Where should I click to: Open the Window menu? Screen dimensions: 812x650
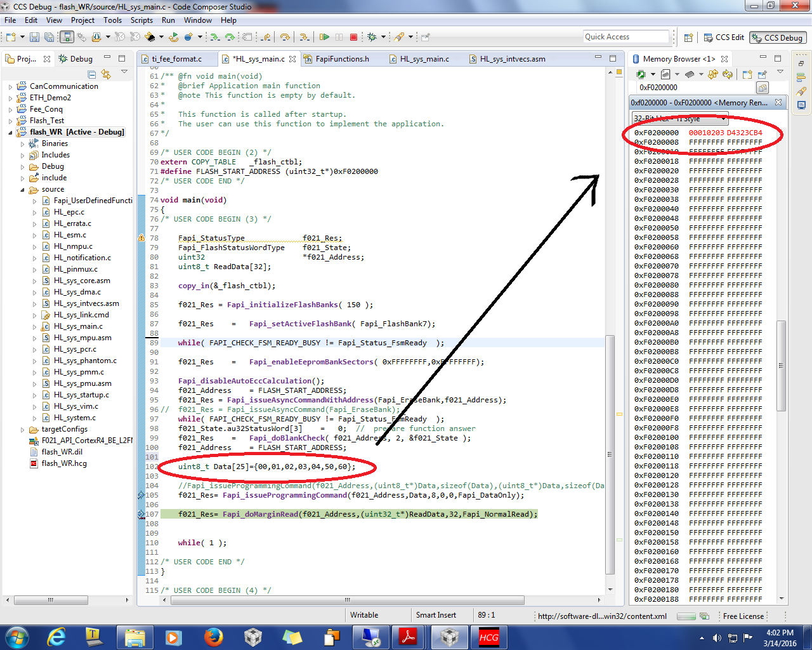pyautogui.click(x=198, y=20)
